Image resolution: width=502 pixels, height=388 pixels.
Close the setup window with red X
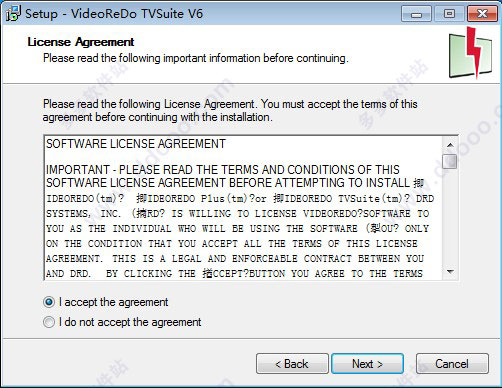[482, 14]
